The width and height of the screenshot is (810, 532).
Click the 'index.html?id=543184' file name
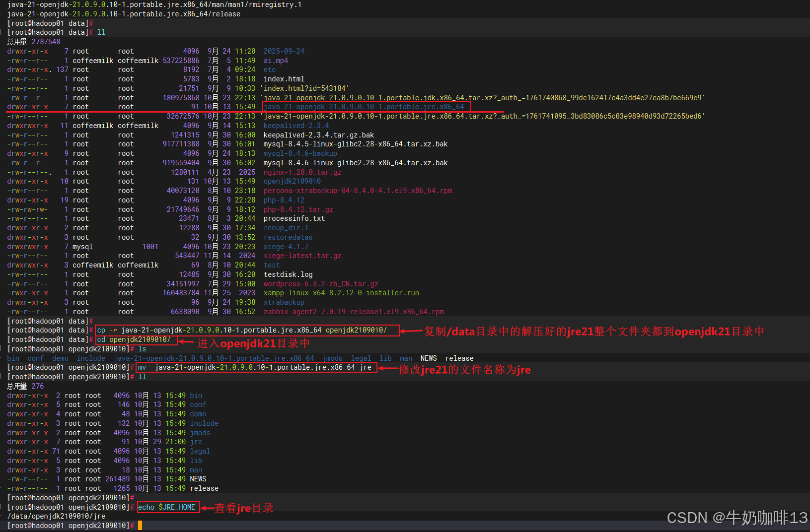click(x=304, y=88)
